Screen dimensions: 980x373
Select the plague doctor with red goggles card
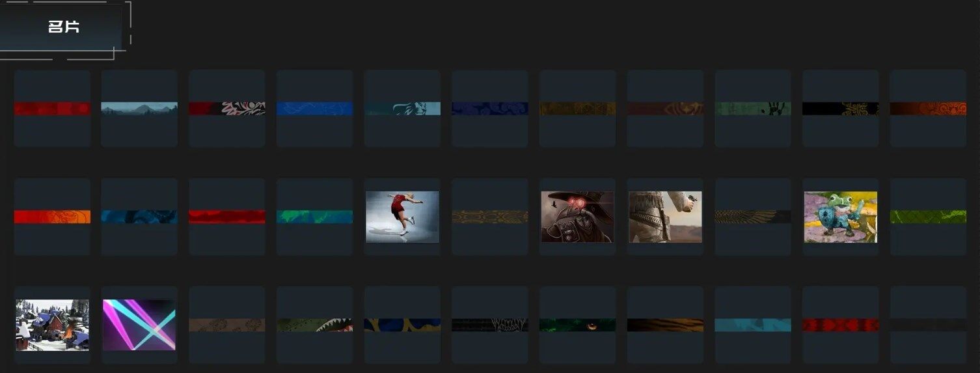577,217
